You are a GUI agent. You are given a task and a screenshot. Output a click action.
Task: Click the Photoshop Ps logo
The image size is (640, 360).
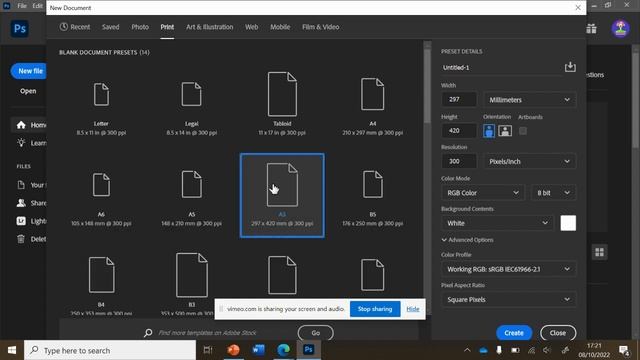coord(20,29)
